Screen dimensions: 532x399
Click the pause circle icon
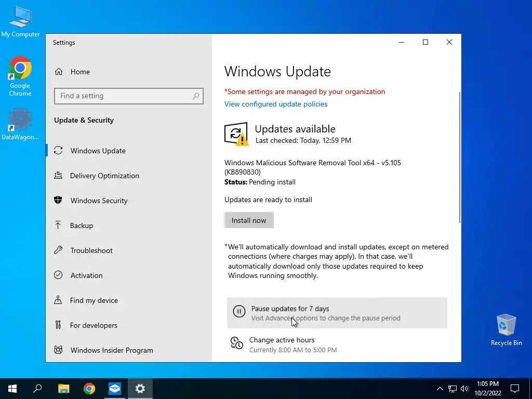239,312
